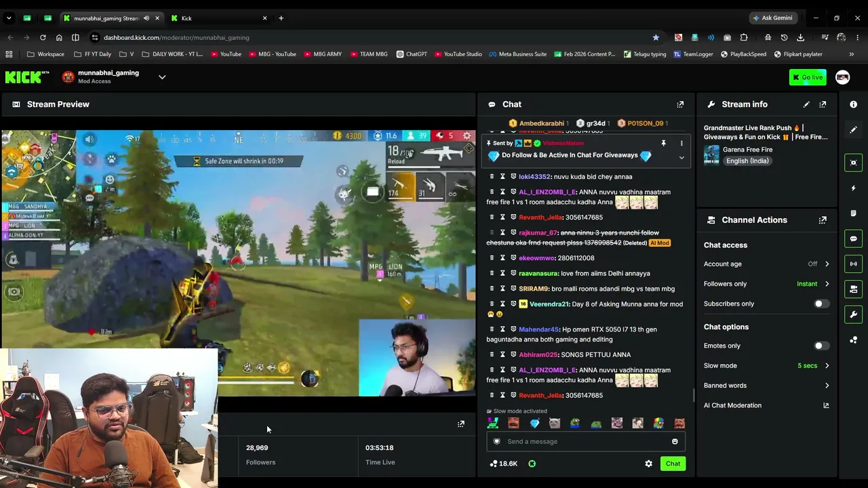This screenshot has width=868, height=488.
Task: Click the three-dots points sidebar icon
Action: (x=853, y=340)
